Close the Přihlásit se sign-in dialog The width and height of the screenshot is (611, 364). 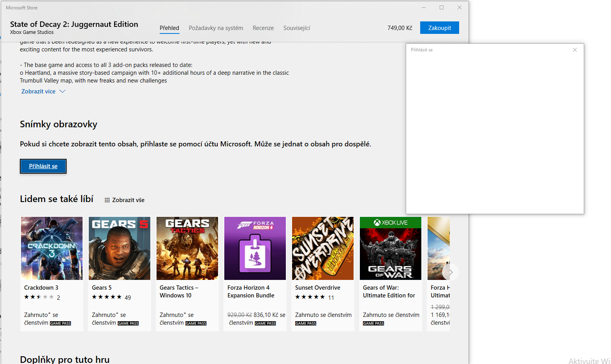[x=575, y=50]
